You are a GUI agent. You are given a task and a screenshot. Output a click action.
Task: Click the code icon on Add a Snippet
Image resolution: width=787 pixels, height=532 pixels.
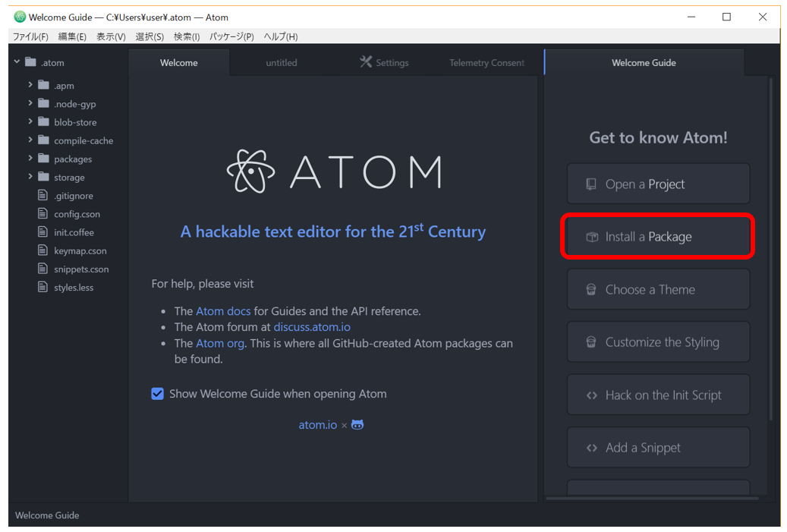591,448
